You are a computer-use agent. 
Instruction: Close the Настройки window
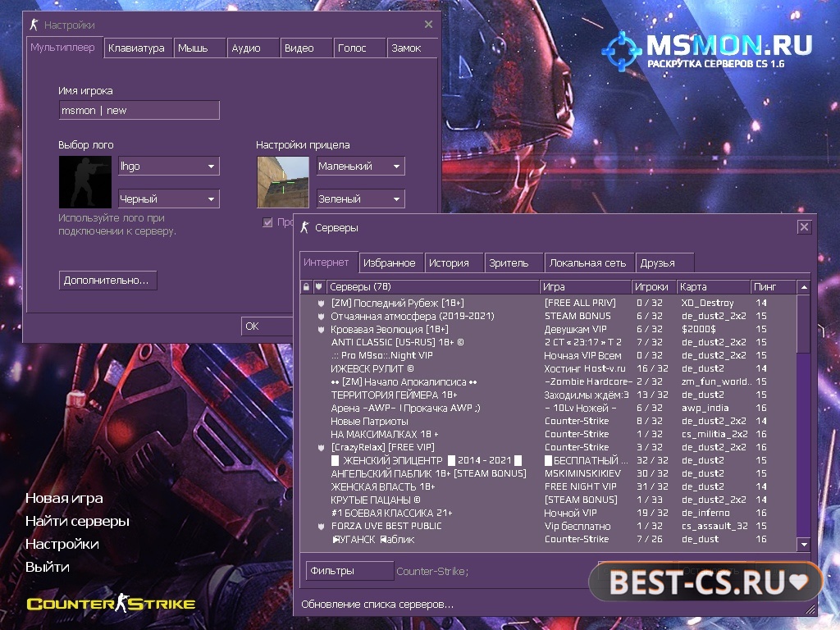pyautogui.click(x=428, y=24)
